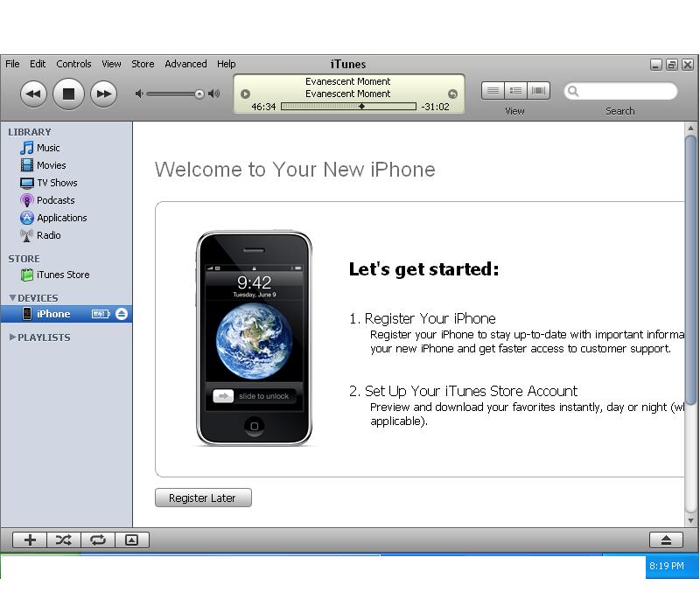Viewport: 700px width, 606px height.
Task: Skip to next track with forward button
Action: coord(103,94)
